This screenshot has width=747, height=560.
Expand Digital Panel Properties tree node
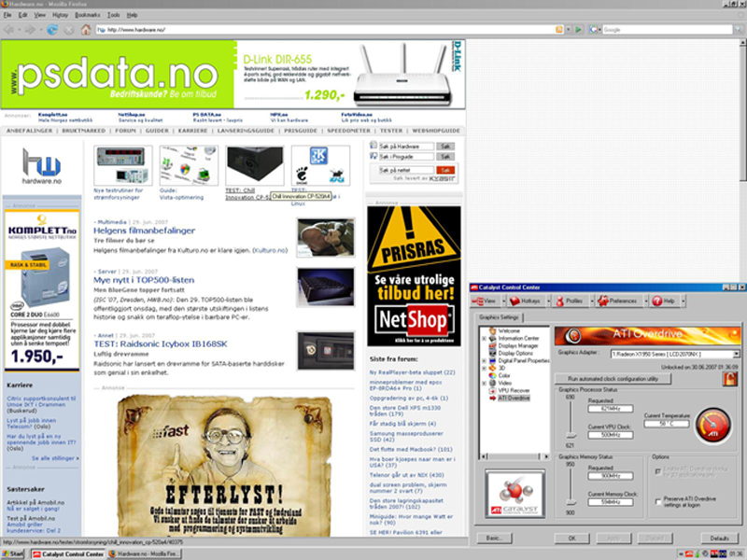click(484, 361)
